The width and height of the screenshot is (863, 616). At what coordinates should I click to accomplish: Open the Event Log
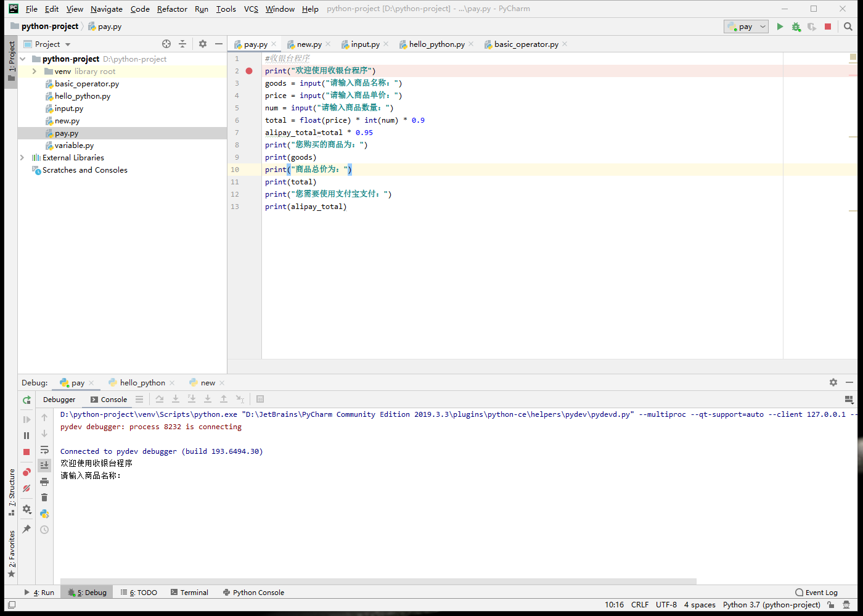coord(817,593)
